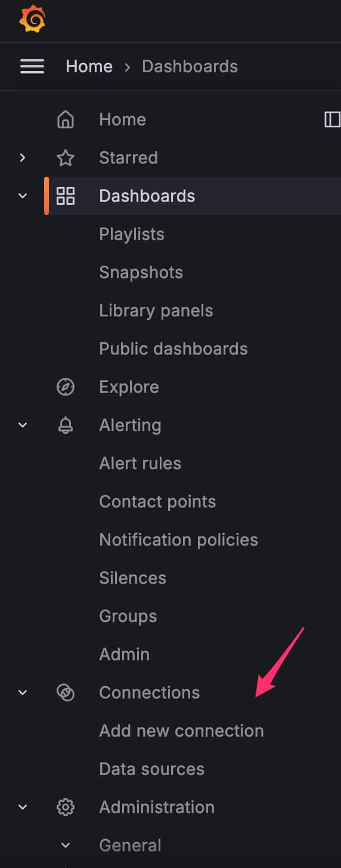Open Playlists under Dashboards
341x868 pixels.
pos(132,234)
